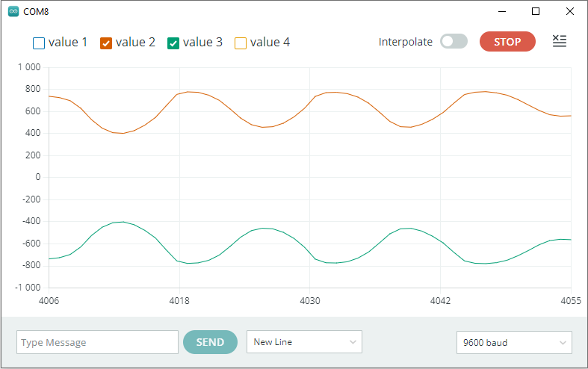Viewport: 588px width, 369px height.
Task: Click the 'value 1' label text
Action: (68, 42)
